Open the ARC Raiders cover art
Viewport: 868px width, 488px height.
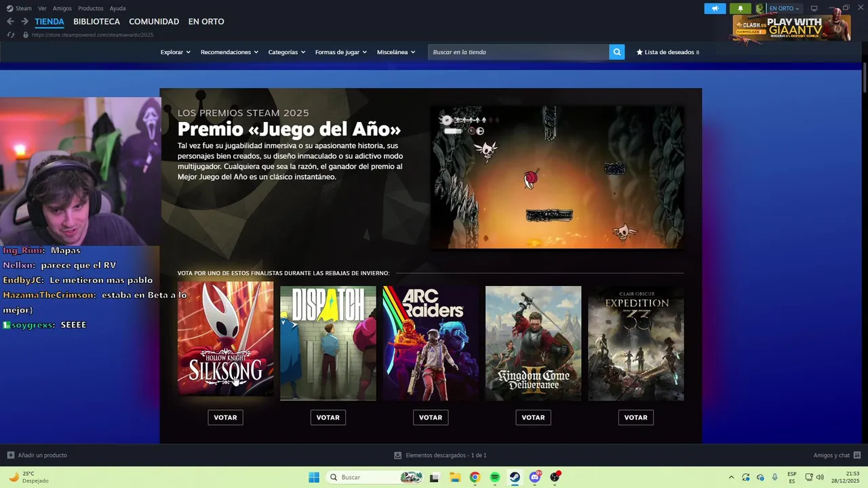pos(430,343)
